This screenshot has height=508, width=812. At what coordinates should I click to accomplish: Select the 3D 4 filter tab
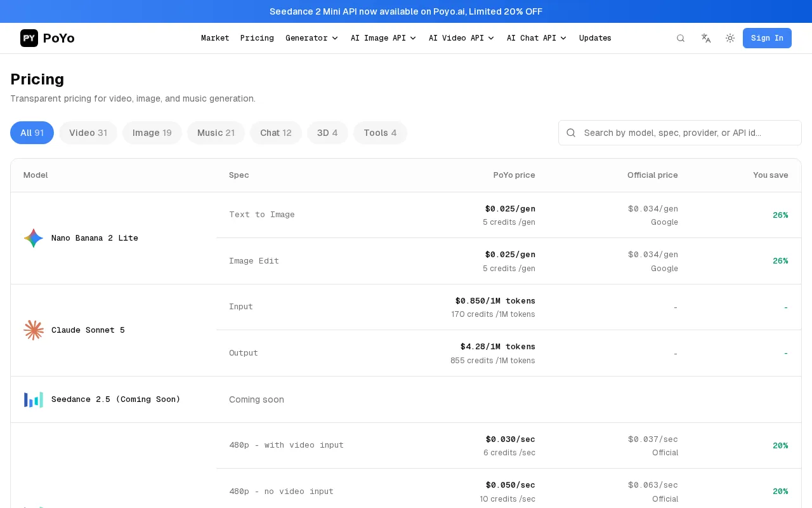pyautogui.click(x=327, y=133)
